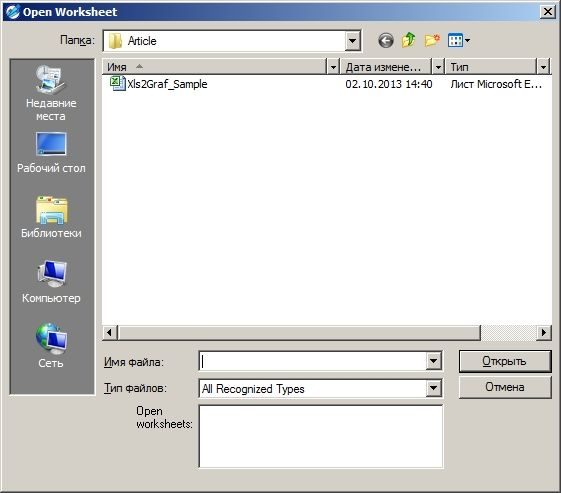
Task: Click the Отмена button
Action: pyautogui.click(x=504, y=387)
